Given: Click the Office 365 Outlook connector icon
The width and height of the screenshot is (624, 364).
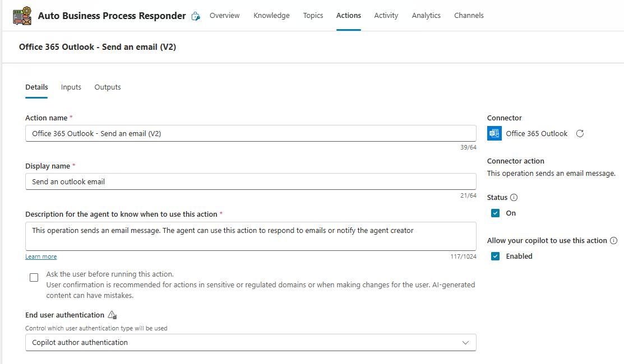Looking at the screenshot, I should click(494, 133).
